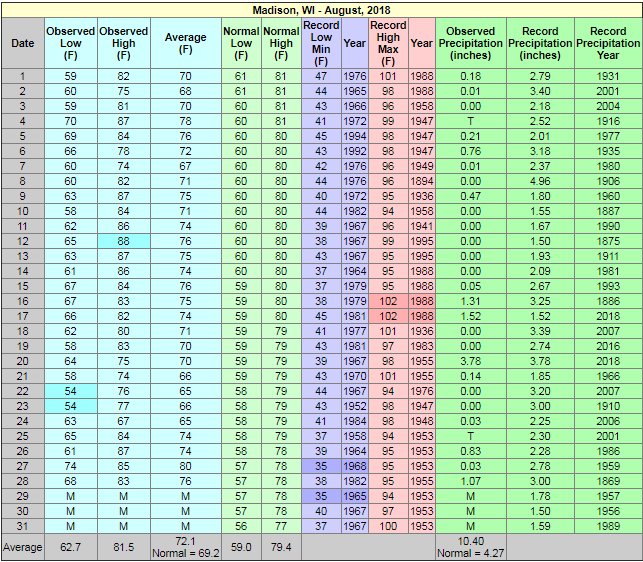Image resolution: width=643 pixels, height=562 pixels.
Task: Click highlighted record low year 1965 on August 29
Action: click(x=355, y=496)
